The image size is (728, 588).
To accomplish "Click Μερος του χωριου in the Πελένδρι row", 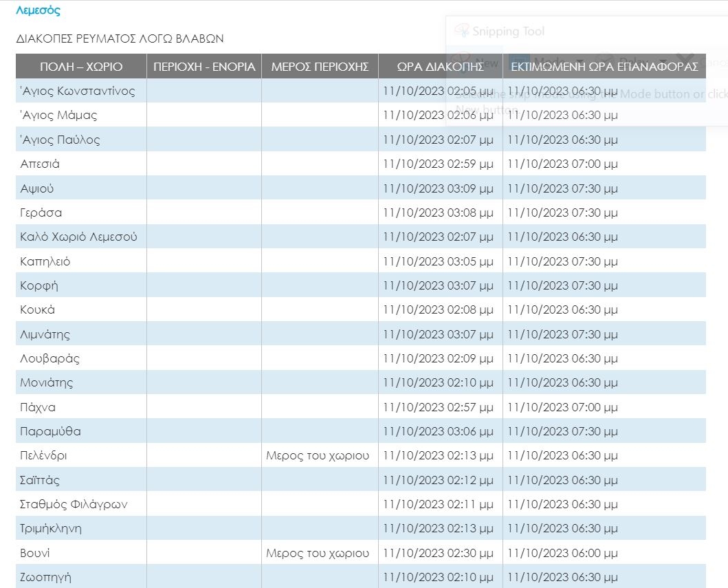I will click(318, 456).
